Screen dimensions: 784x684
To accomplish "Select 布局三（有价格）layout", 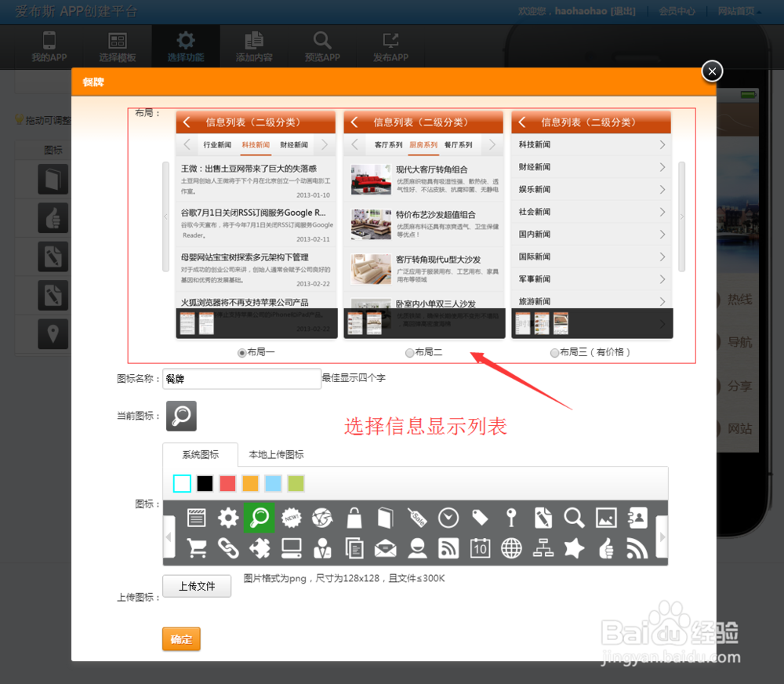I will click(x=555, y=352).
